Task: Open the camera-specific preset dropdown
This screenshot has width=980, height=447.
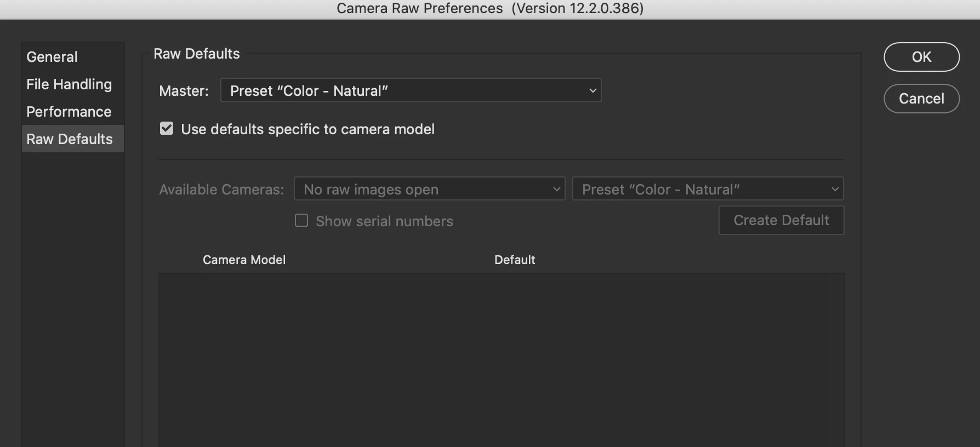Action: pos(702,189)
